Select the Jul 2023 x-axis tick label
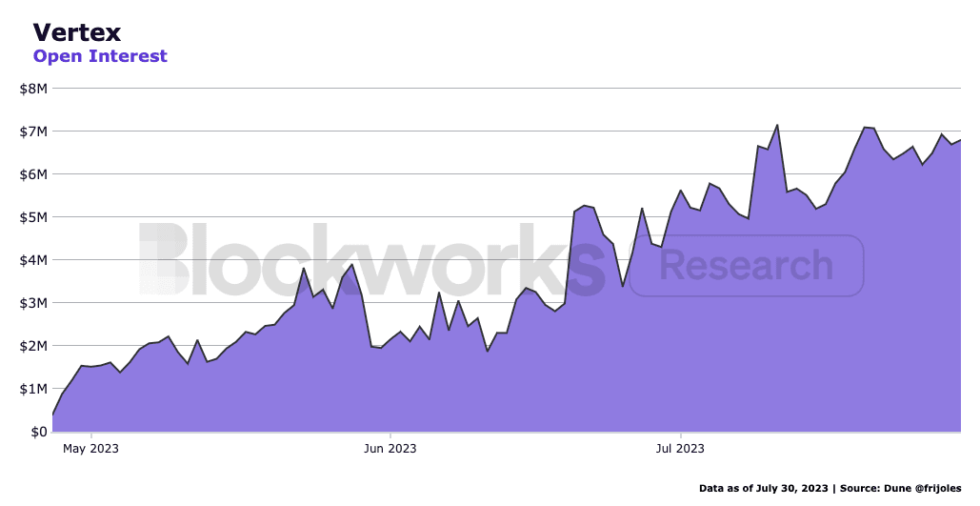980x506 pixels. (680, 448)
